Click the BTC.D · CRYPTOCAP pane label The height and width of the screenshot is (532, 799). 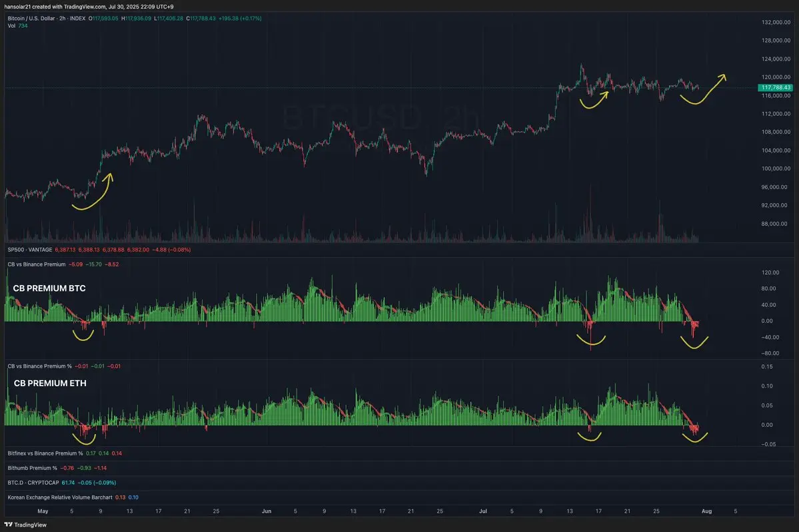pos(33,483)
